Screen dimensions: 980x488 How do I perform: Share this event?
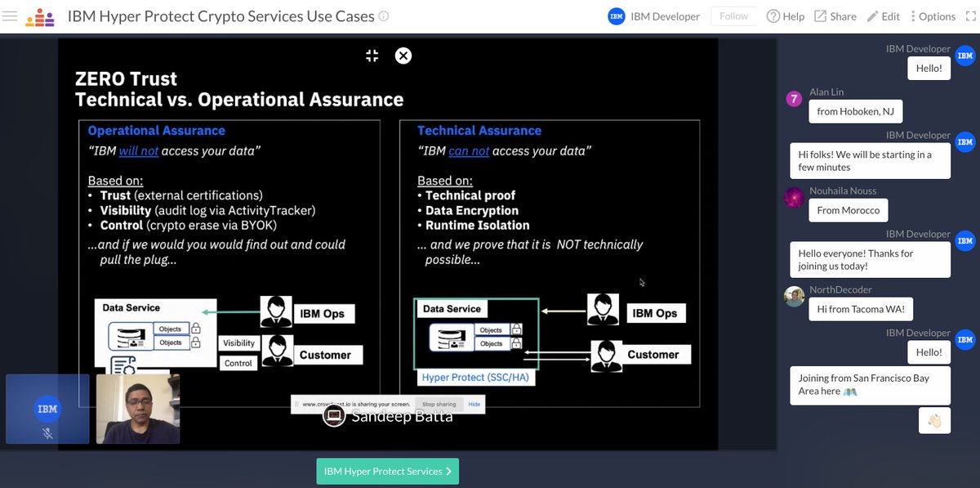(835, 16)
